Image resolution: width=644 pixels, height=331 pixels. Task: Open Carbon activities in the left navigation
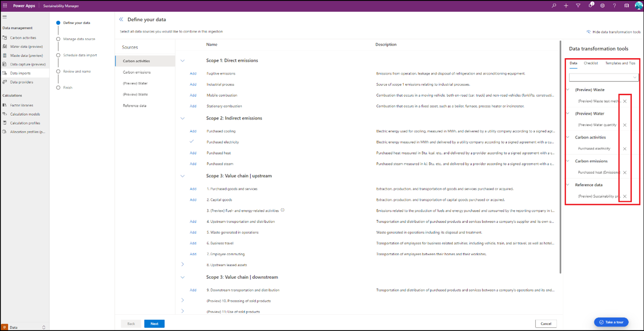[x=23, y=38]
